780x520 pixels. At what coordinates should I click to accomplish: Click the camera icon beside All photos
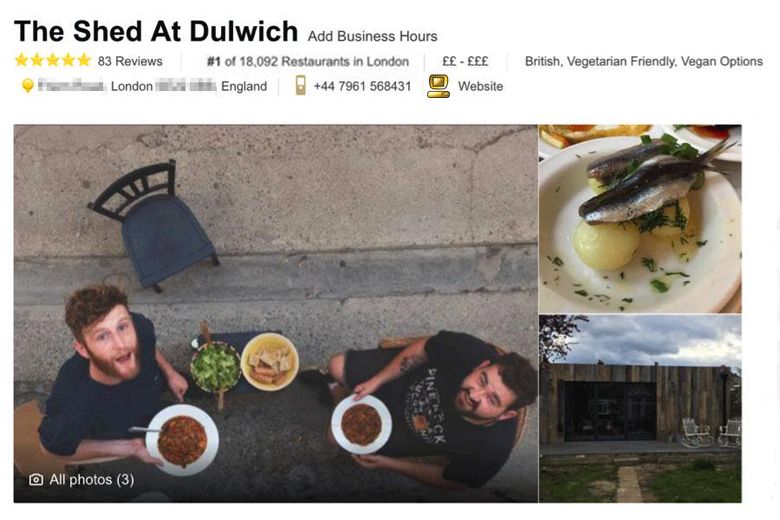coord(36,479)
